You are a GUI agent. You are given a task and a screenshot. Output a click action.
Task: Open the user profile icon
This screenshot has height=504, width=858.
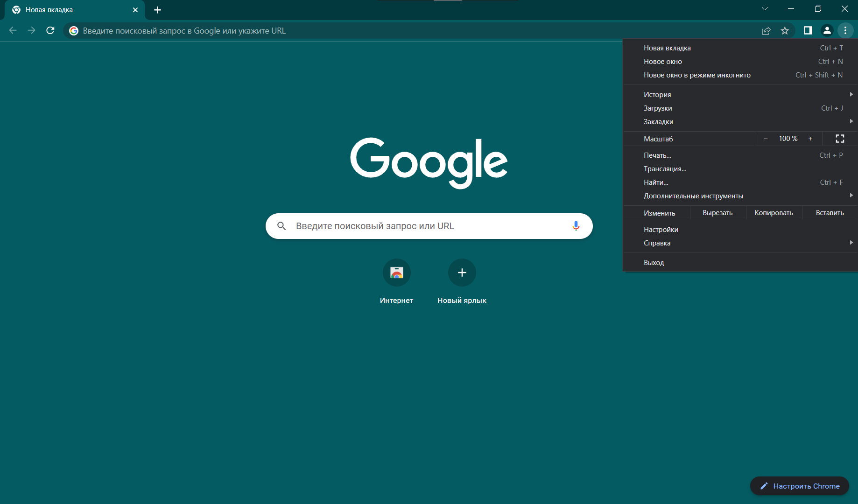[x=827, y=31]
